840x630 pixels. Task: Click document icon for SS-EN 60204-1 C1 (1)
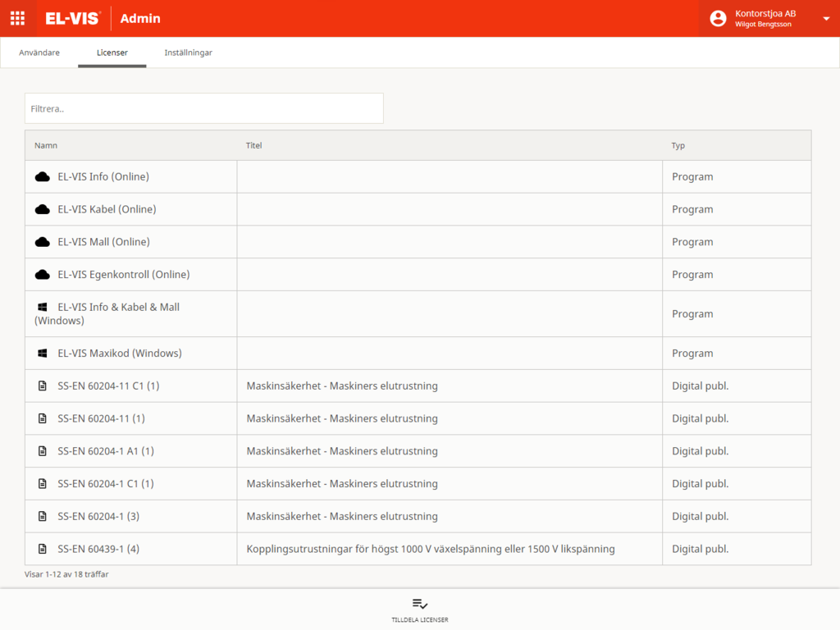pos(43,484)
